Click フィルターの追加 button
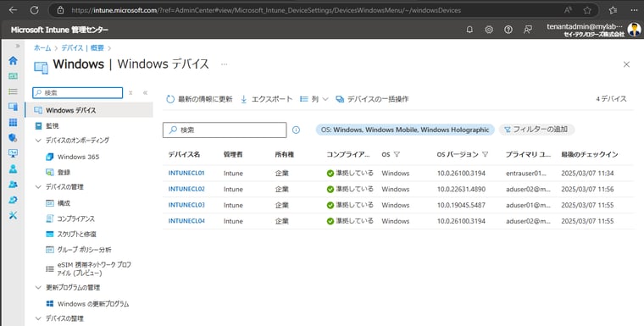Image resolution: width=644 pixels, height=326 pixels. tap(536, 130)
